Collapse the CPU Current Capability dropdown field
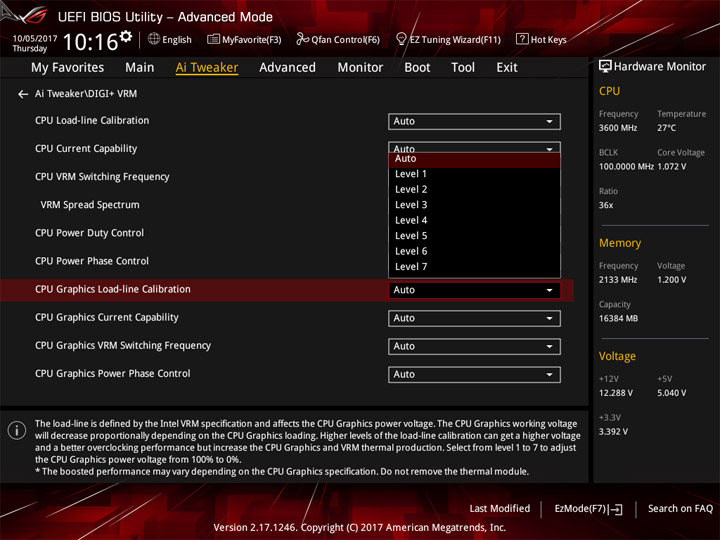720x540 pixels. click(x=474, y=147)
